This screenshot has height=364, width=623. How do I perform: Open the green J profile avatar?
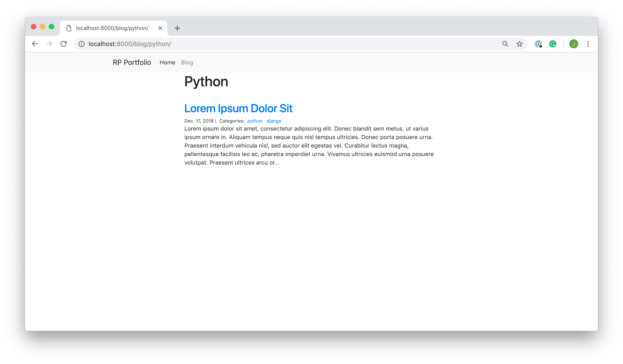click(574, 44)
